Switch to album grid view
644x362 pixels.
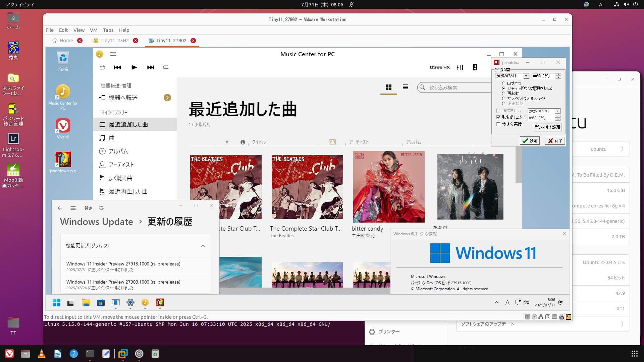(x=389, y=87)
